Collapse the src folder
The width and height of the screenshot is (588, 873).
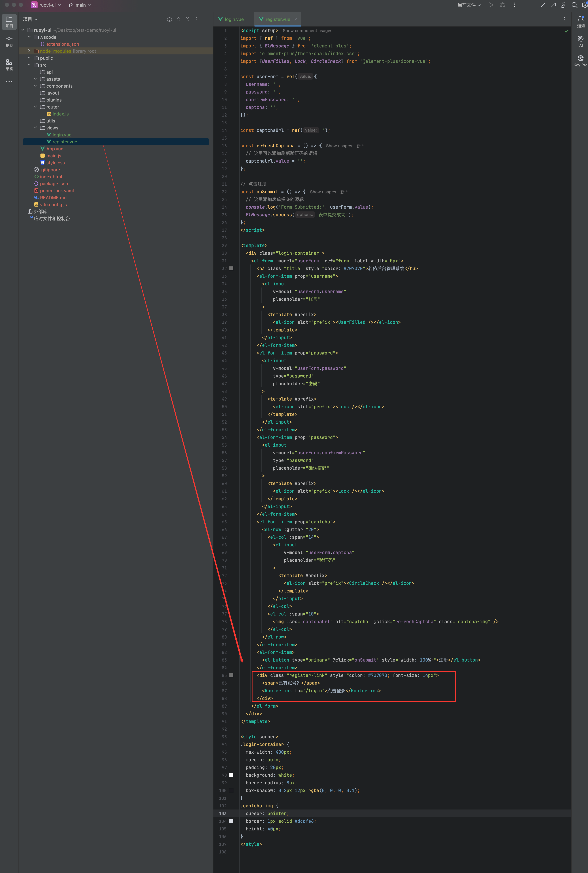point(29,65)
